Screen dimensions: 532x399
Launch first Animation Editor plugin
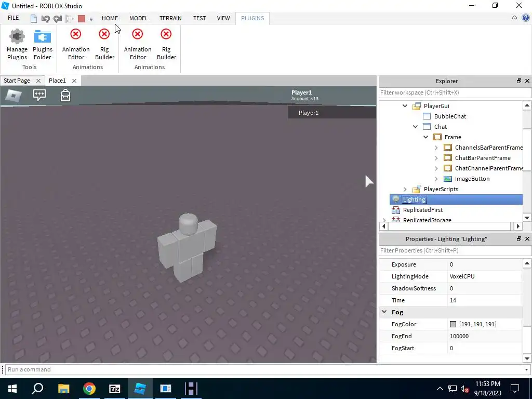pyautogui.click(x=76, y=45)
